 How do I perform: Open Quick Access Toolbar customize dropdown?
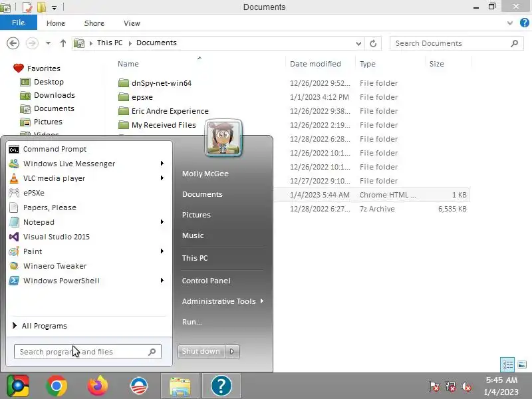[54, 7]
